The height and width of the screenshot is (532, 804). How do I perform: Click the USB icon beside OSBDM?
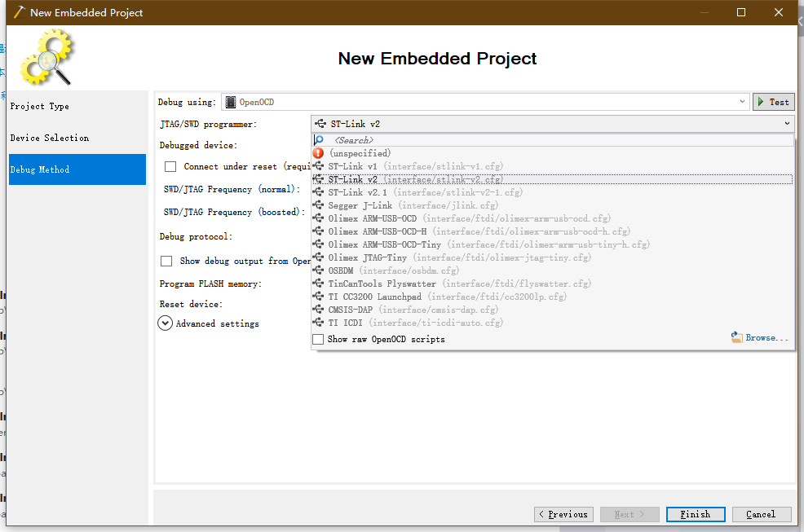[319, 270]
